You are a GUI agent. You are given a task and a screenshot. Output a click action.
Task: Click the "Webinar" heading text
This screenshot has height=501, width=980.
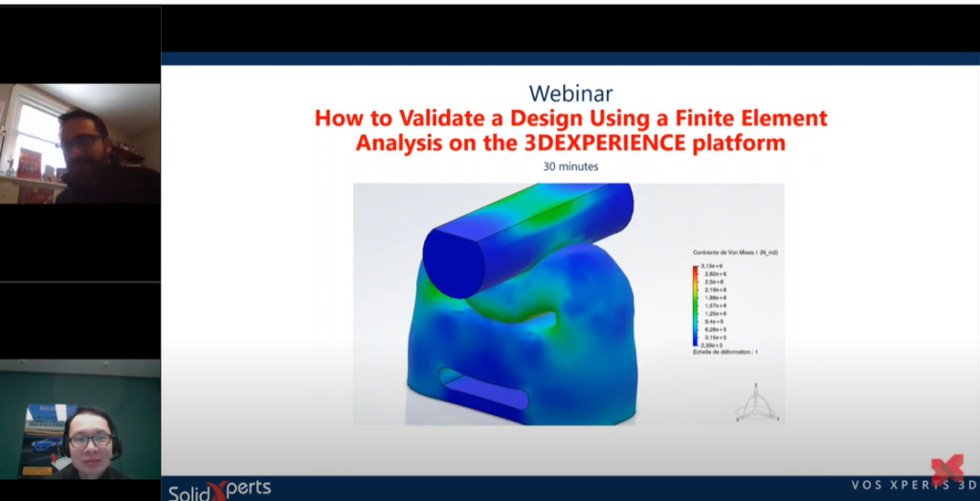(570, 94)
